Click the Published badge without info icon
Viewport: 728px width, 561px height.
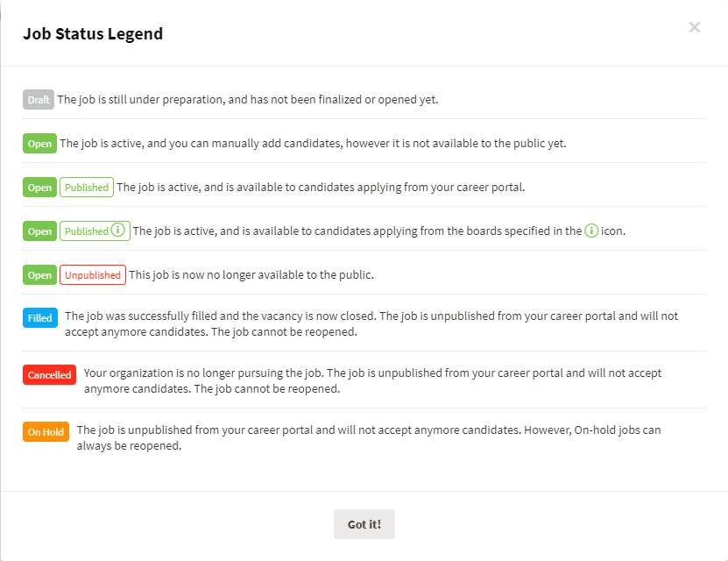pyautogui.click(x=87, y=188)
